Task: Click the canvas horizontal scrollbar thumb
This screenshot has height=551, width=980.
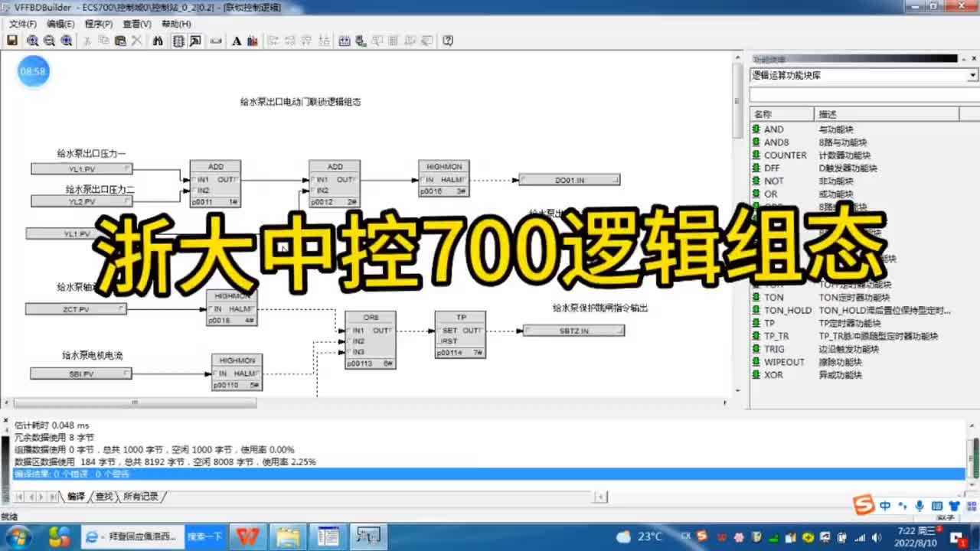Action: click(x=135, y=403)
